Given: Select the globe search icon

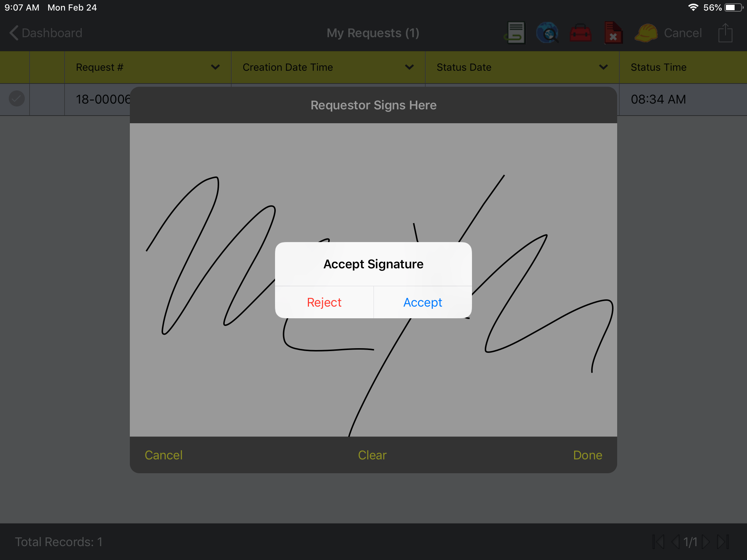Looking at the screenshot, I should pos(548,33).
